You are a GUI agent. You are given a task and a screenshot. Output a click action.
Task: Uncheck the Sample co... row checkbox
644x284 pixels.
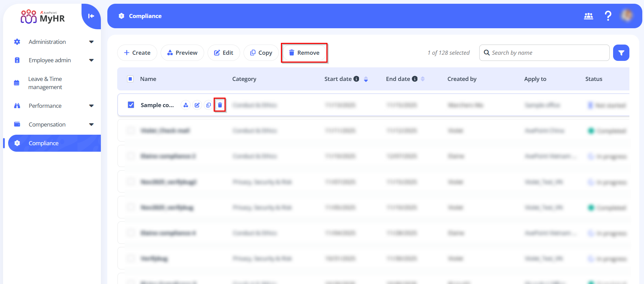click(x=131, y=105)
